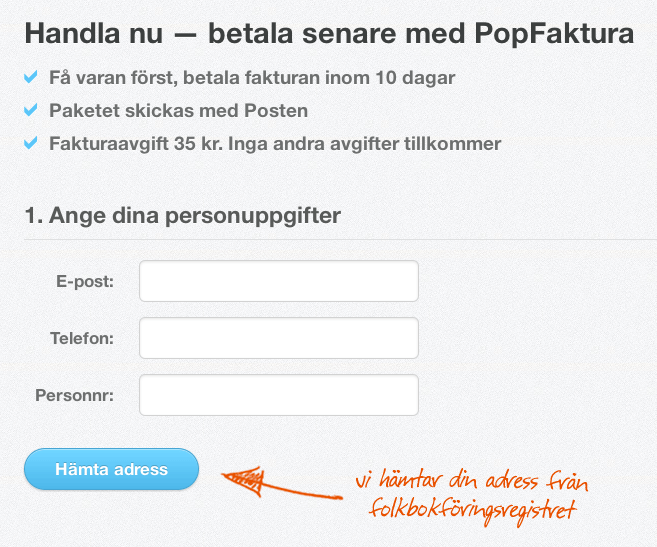The width and height of the screenshot is (657, 547).
Task: Click the word 'PopFaktura' in title
Action: tap(554, 35)
